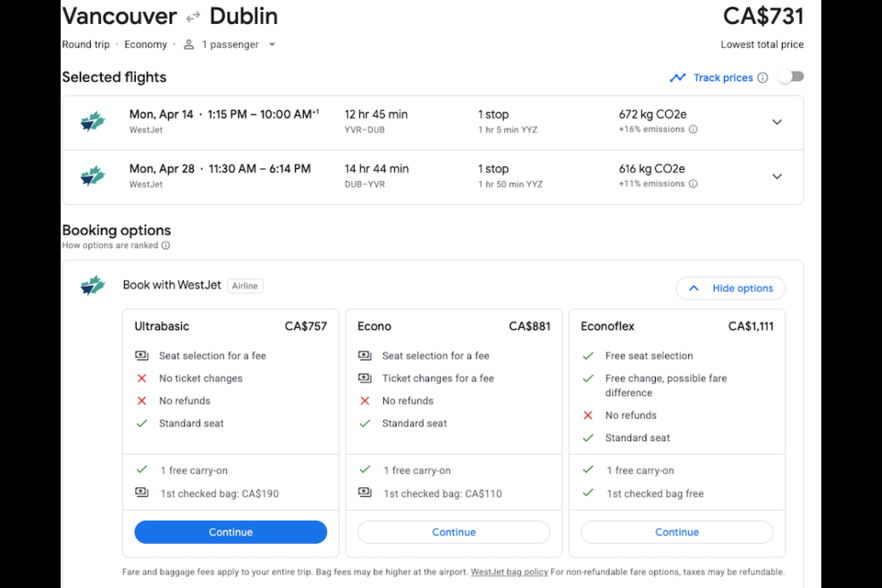This screenshot has width=882, height=588.
Task: Click the Econoflex CA$1,111 price
Action: [751, 326]
